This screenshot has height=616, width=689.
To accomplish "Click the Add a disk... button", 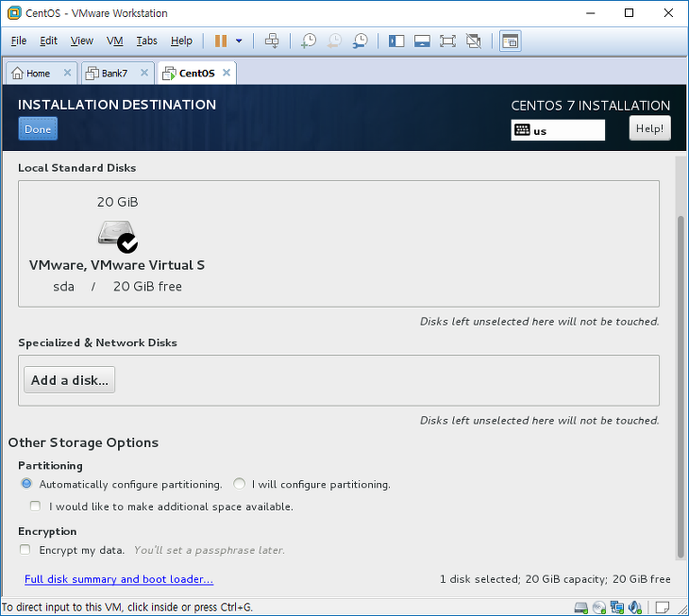I will 70,380.
